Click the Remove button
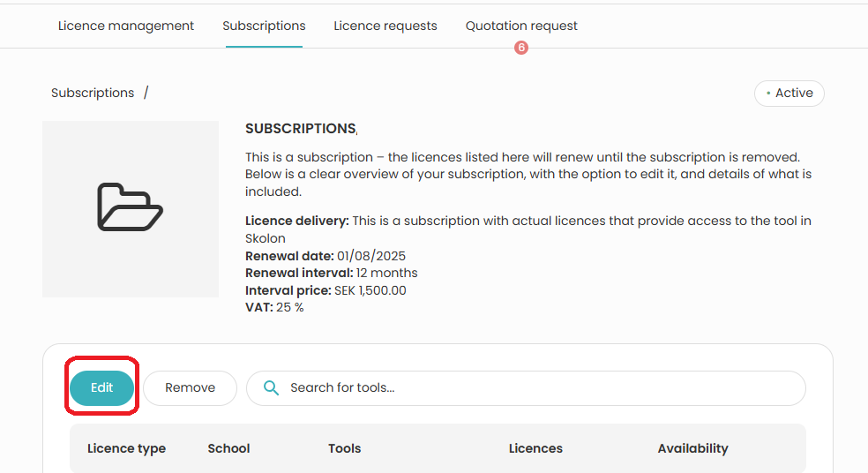 [190, 387]
